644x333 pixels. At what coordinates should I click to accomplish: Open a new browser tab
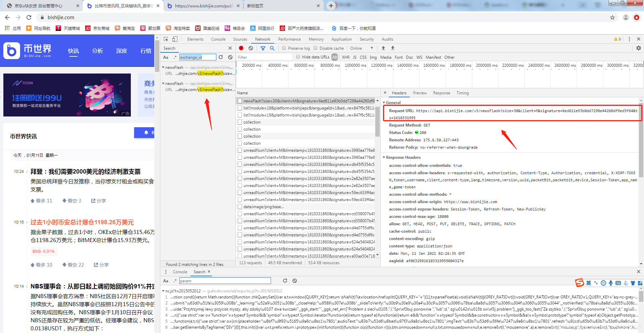[331, 6]
